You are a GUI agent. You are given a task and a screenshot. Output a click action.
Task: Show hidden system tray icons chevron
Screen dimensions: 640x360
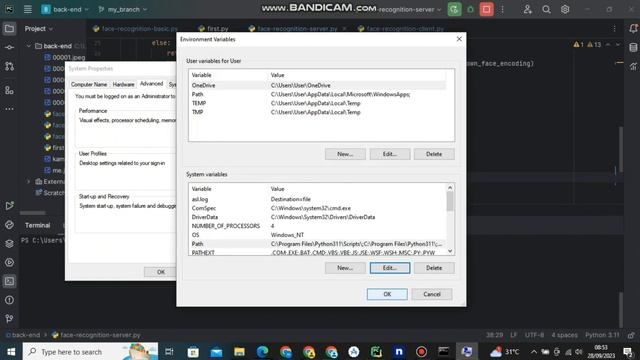(x=533, y=351)
